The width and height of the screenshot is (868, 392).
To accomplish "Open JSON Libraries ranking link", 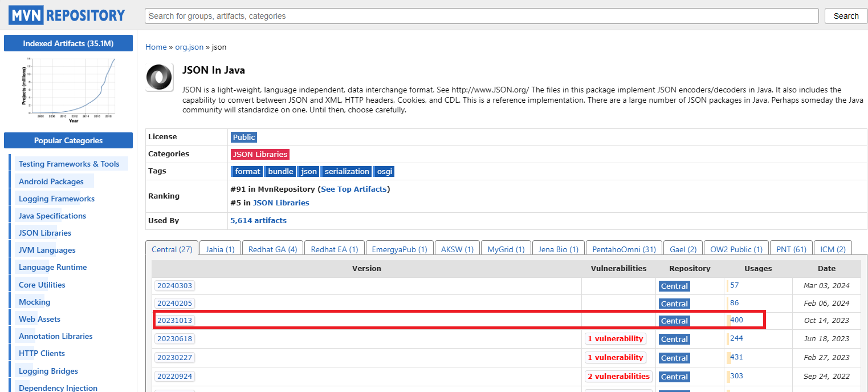I will 281,203.
